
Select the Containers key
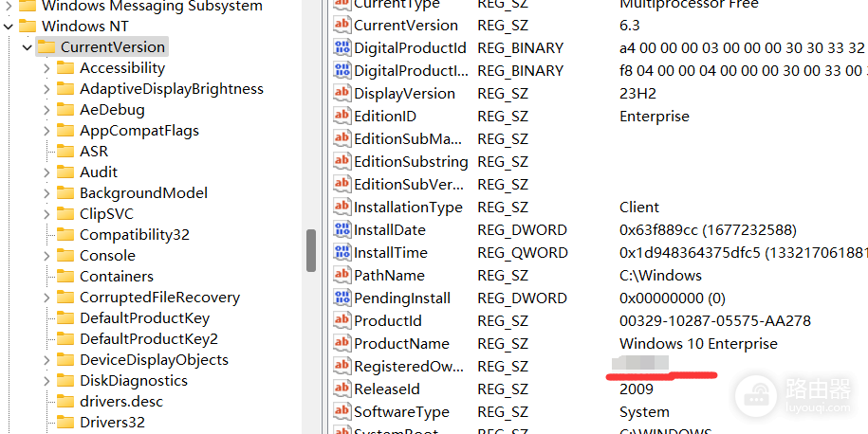tap(117, 276)
